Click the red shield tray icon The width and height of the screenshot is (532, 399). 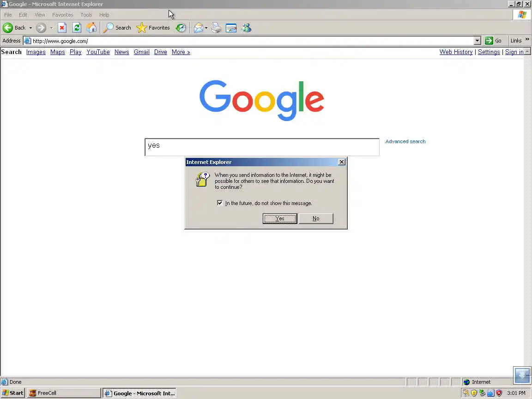coord(499,393)
